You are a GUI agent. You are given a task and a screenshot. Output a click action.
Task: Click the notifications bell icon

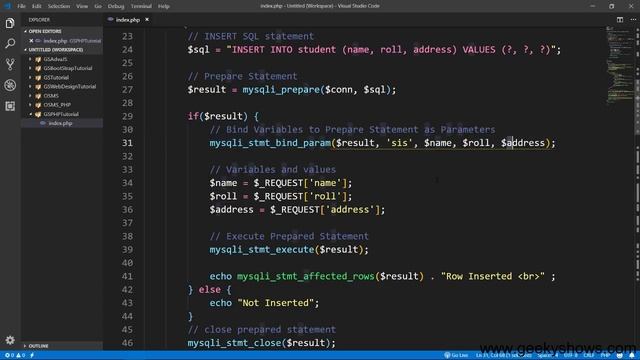tap(632, 355)
